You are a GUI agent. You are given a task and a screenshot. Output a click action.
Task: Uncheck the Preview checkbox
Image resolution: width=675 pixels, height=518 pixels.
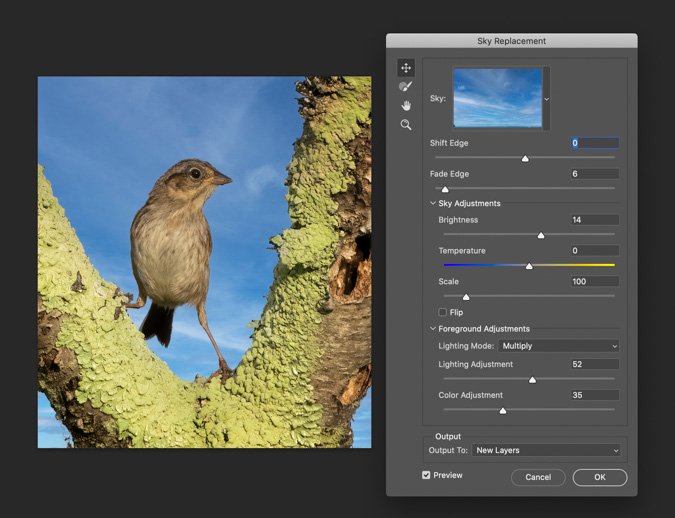426,475
